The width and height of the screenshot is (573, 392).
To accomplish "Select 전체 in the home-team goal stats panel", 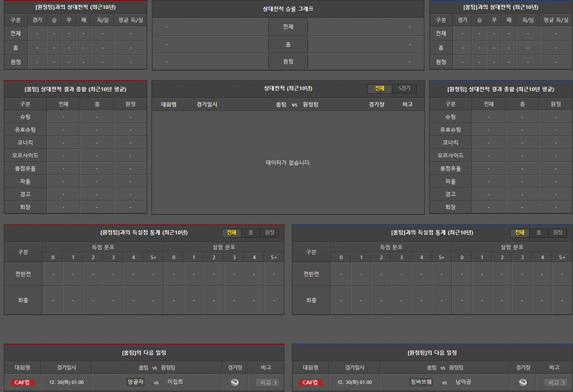I will [519, 233].
